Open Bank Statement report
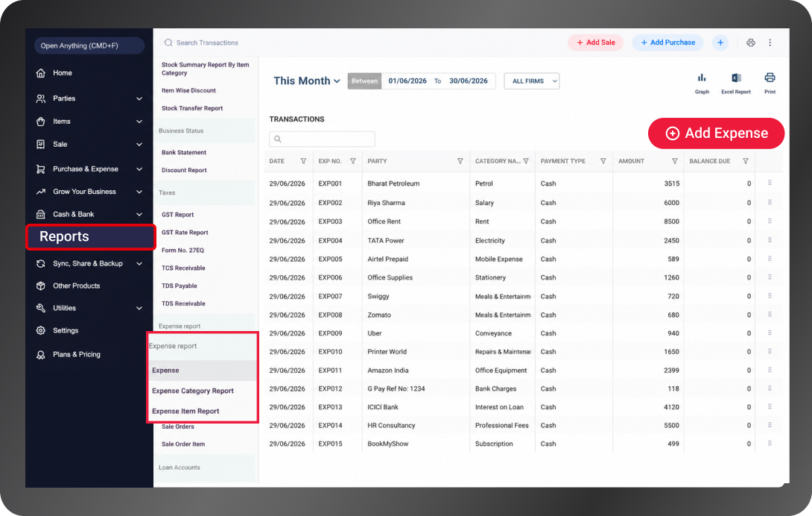This screenshot has height=516, width=812. click(x=184, y=152)
